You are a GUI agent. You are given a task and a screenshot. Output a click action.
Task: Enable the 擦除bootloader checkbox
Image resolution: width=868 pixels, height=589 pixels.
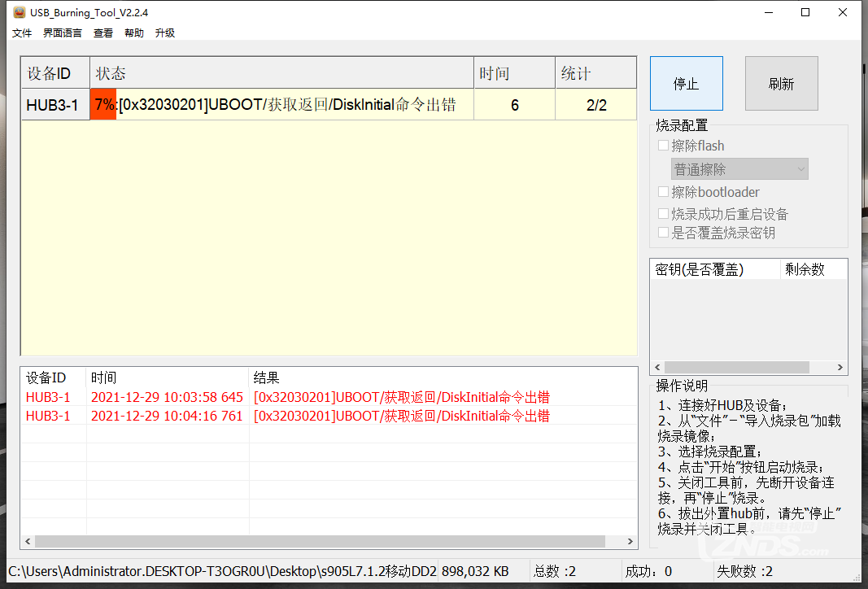(664, 191)
